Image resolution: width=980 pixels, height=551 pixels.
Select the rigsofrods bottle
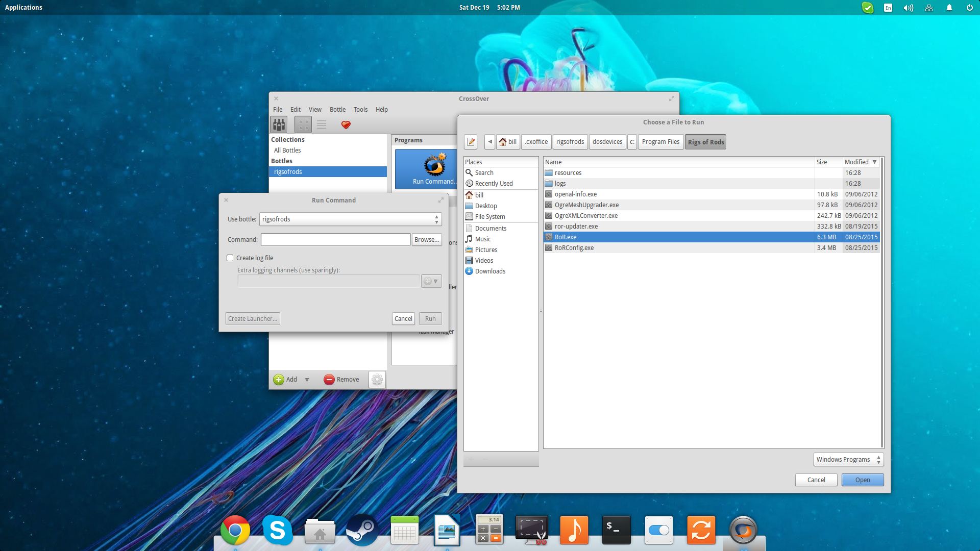pos(328,172)
